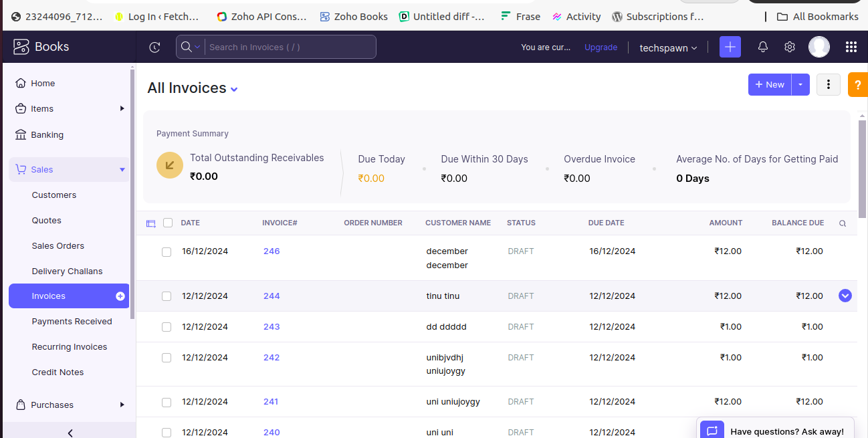Click plus icon beside Invoices in sidebar
Viewport: 868px width, 438px height.
120,296
